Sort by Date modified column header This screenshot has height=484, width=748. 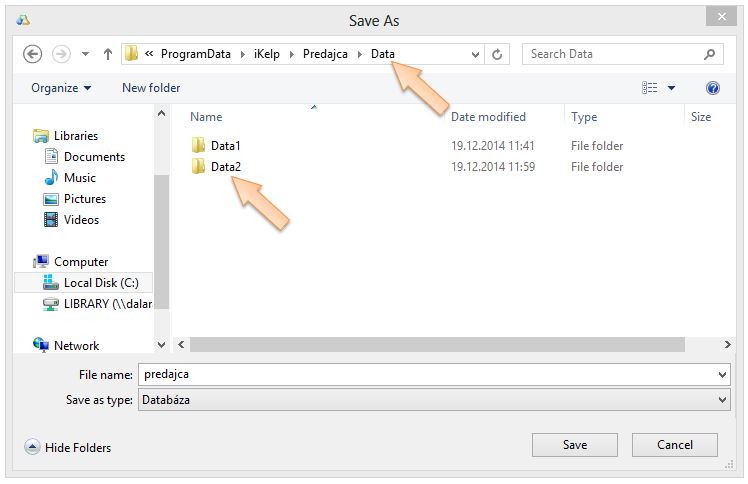click(x=488, y=117)
